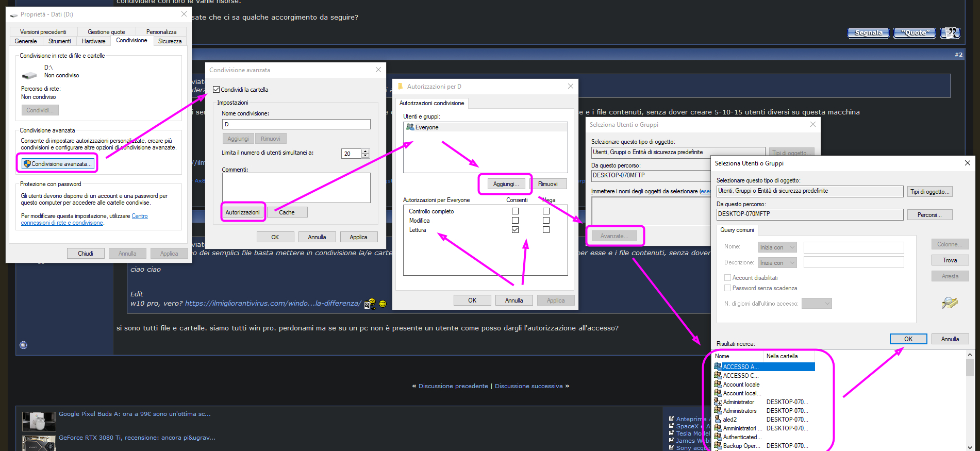Viewport: 980px width, 451px height.
Task: Click the magnifier search icon below Arresta
Action: 950,303
